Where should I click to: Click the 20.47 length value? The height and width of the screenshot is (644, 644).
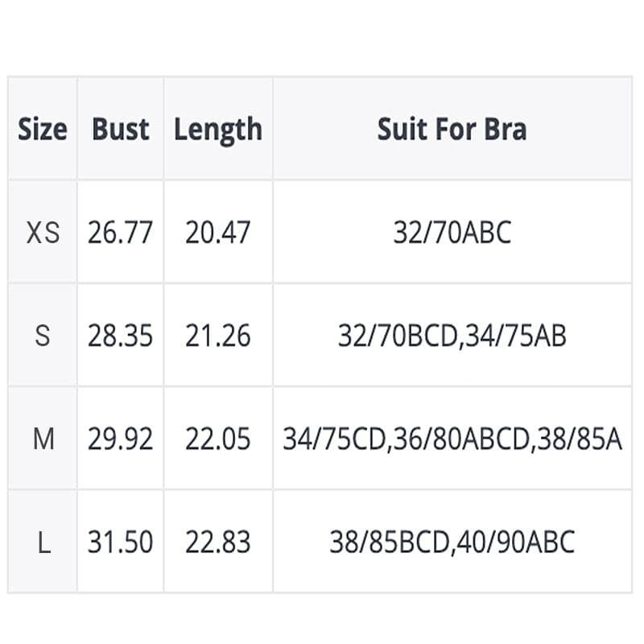click(x=218, y=232)
